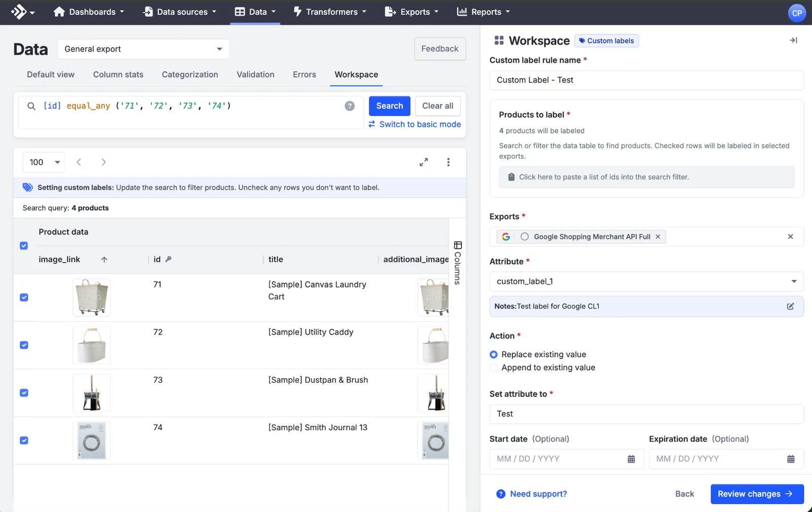Click the search query help question mark
812x512 pixels.
pyautogui.click(x=350, y=106)
